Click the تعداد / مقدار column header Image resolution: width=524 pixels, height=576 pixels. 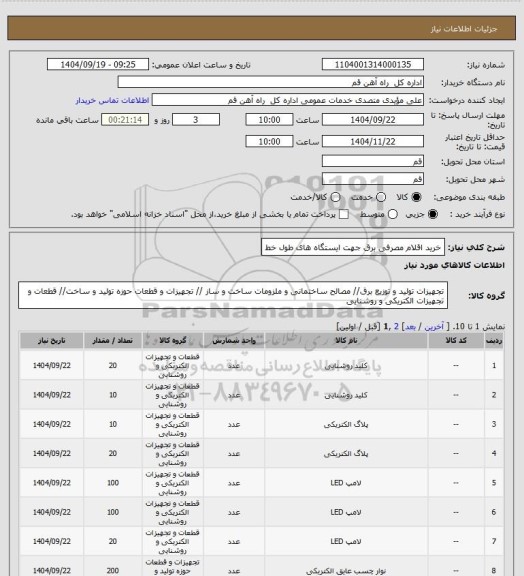[113, 341]
